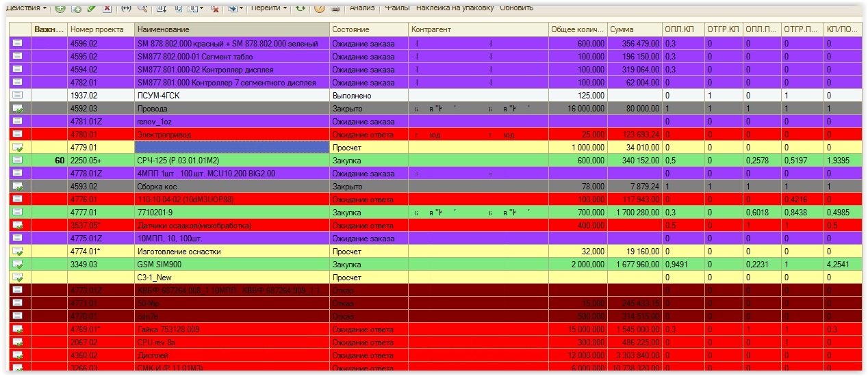The width and height of the screenshot is (868, 376).
Task: Click the row icon for 2067.02 CPU rev 8a
Action: point(17,342)
